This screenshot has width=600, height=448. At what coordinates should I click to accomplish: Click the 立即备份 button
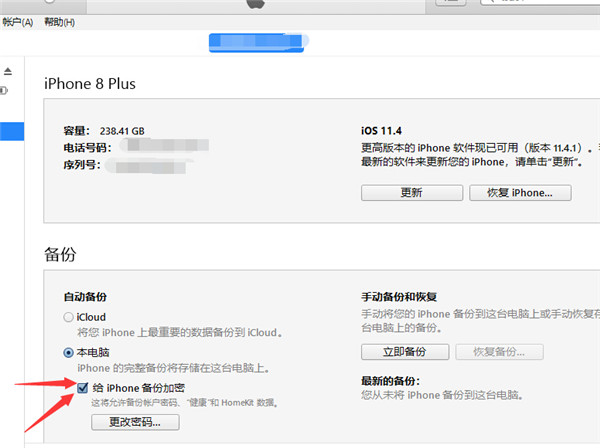pyautogui.click(x=405, y=352)
